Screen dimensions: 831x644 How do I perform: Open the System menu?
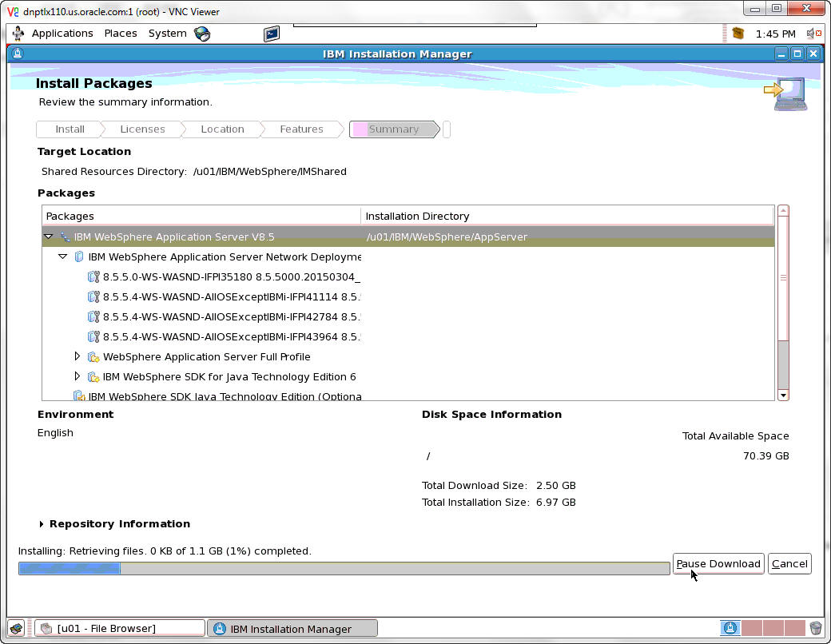[x=167, y=34]
